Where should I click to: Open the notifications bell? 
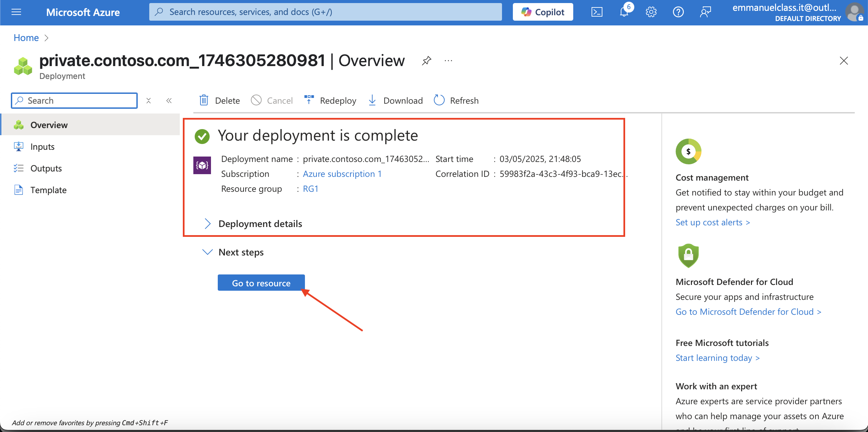point(624,12)
